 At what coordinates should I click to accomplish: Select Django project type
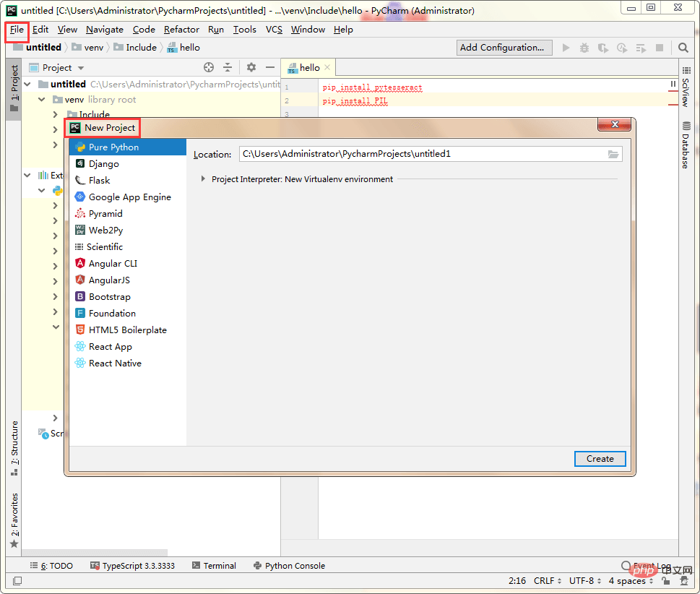[x=128, y=163]
